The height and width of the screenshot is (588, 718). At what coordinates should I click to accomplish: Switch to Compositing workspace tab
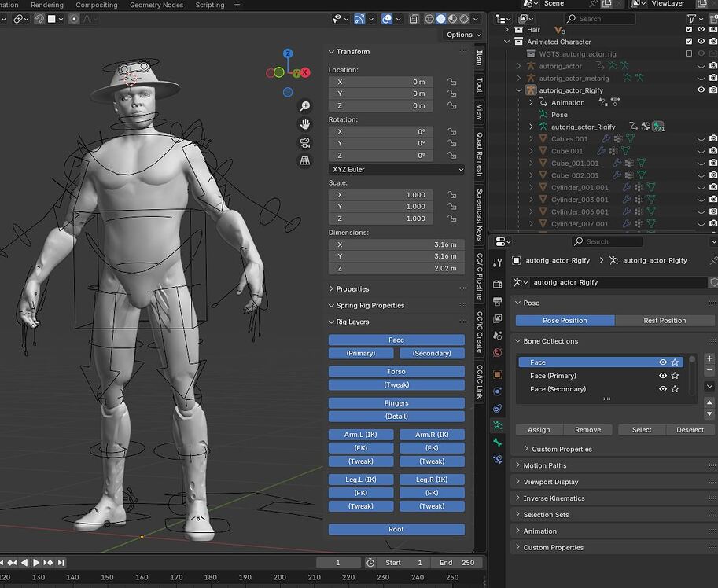[97, 5]
